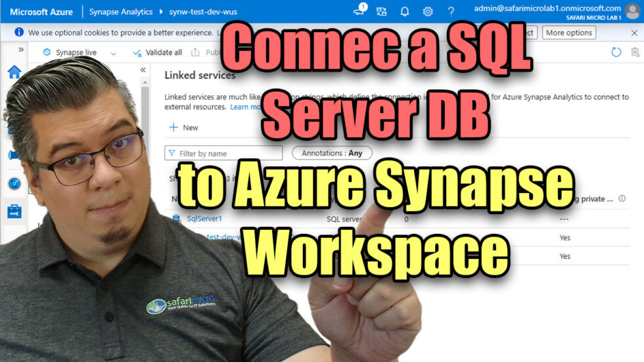Click New to add a linked service

point(184,127)
